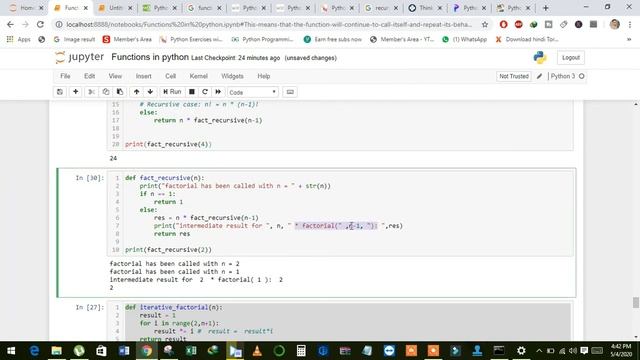Open the Chrome profile avatar
This screenshot has height=360, width=640.
tap(614, 24)
